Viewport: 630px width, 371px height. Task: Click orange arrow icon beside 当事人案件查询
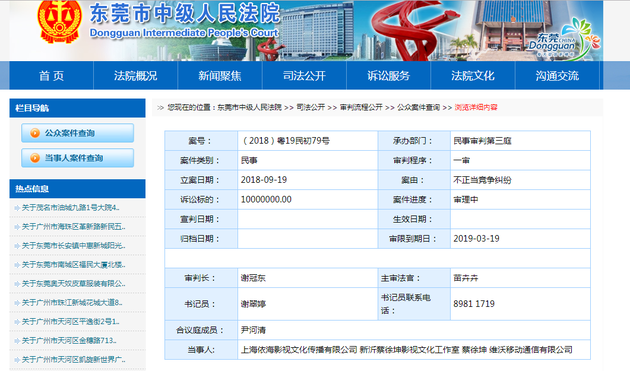pyautogui.click(x=35, y=158)
